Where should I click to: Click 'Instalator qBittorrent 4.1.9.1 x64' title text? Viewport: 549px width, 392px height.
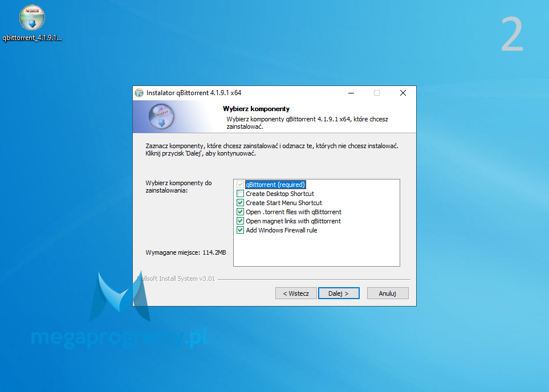coord(194,93)
